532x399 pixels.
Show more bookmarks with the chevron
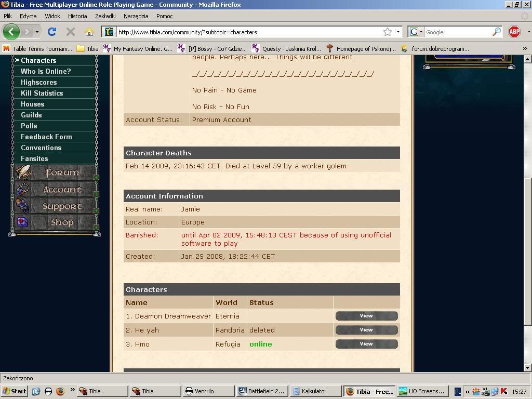tap(525, 49)
